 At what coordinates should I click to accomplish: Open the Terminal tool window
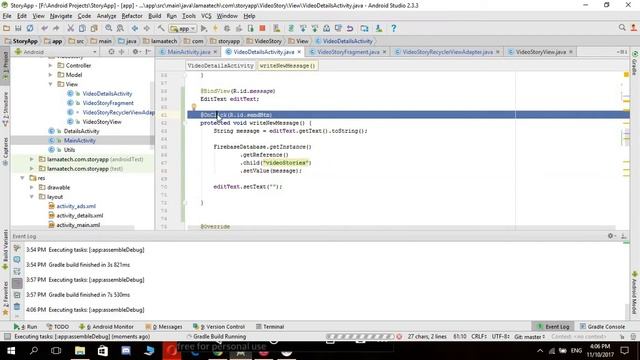(x=270, y=327)
